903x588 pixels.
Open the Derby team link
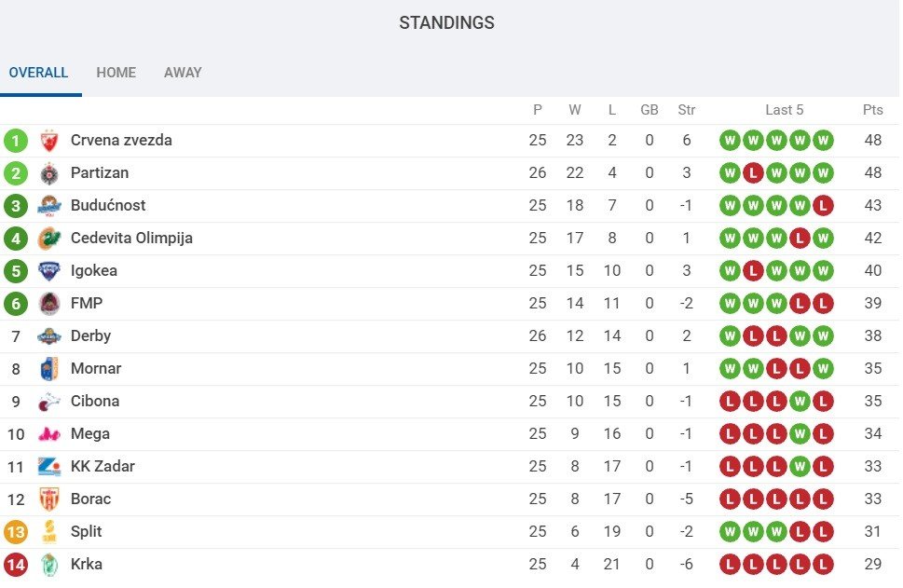pos(90,336)
